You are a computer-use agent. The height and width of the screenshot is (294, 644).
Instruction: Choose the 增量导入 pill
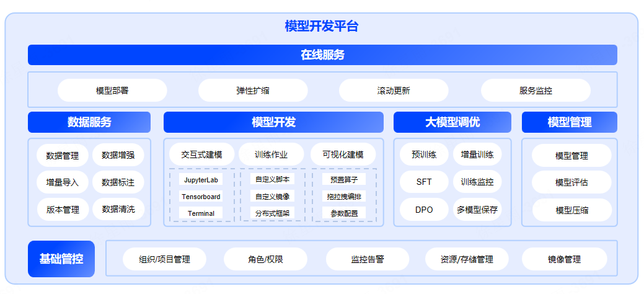[x=63, y=182]
